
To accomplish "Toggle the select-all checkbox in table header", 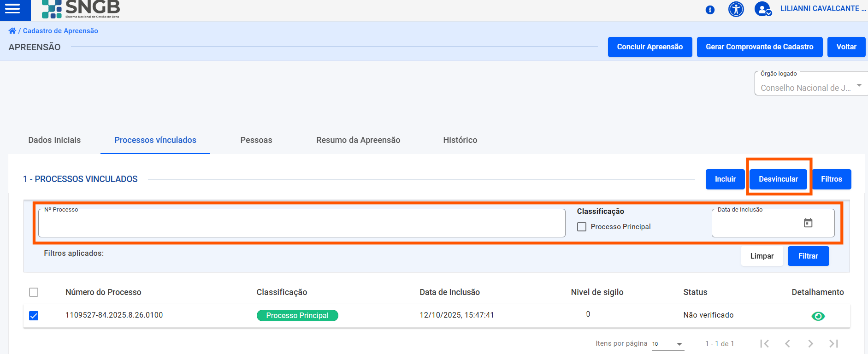I will [34, 292].
